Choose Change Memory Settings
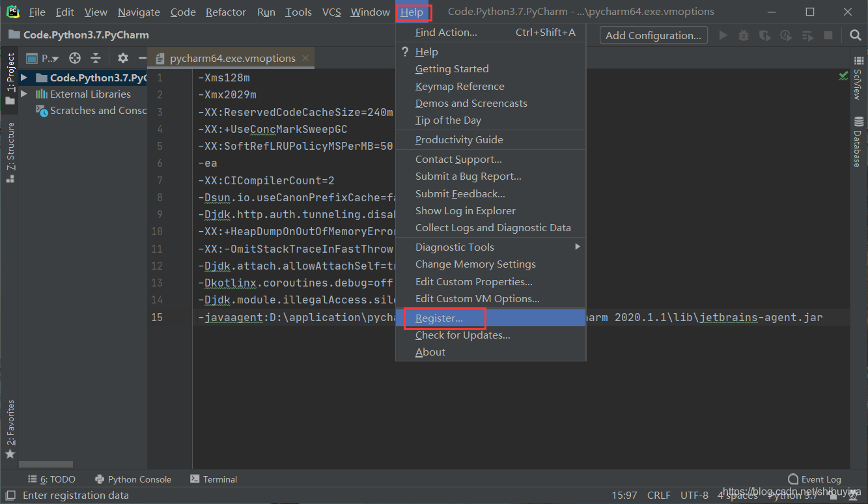Image resolution: width=868 pixels, height=504 pixels. [x=491, y=264]
